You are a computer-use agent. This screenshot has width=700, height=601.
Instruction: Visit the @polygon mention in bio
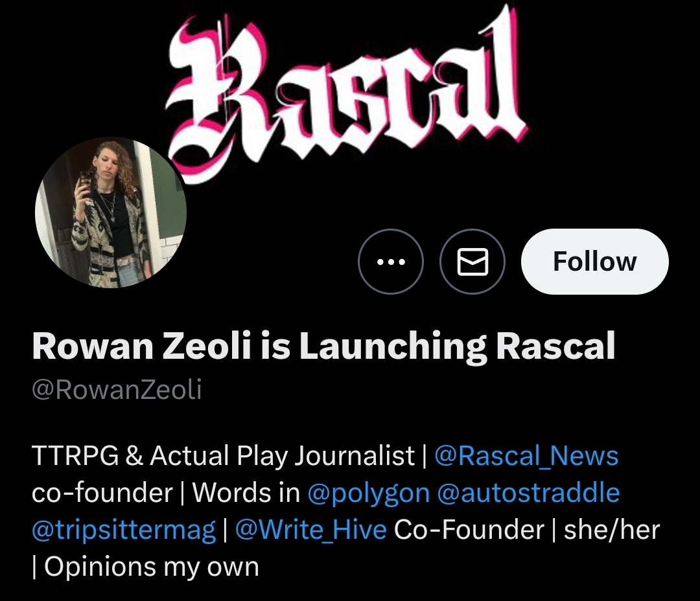tap(369, 493)
